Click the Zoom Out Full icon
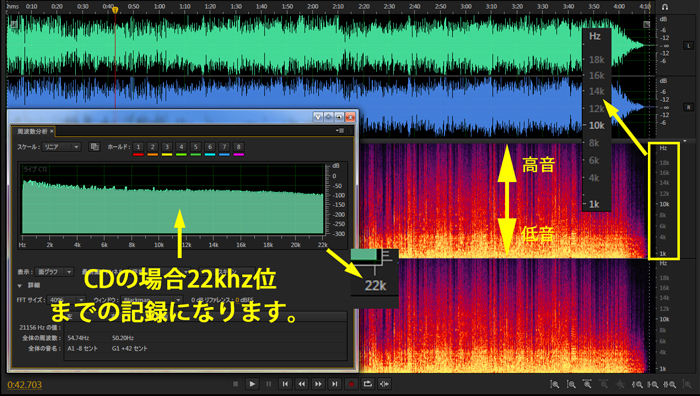 point(620,384)
